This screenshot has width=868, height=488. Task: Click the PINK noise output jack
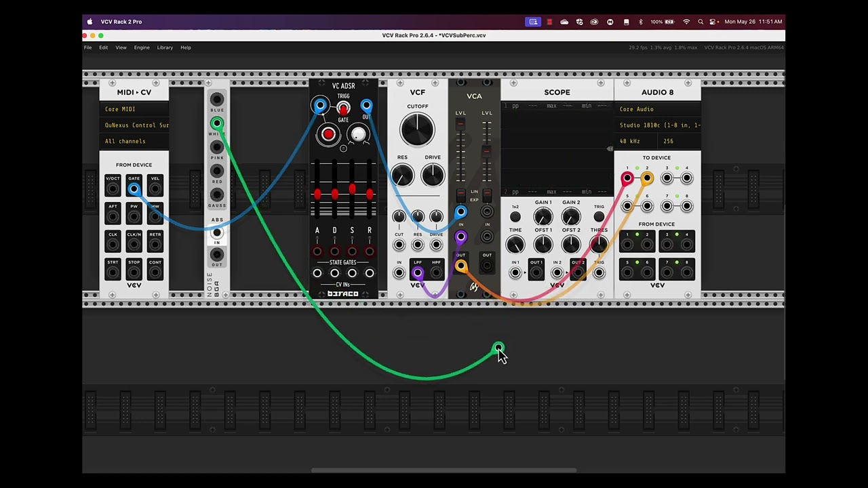[x=216, y=147]
